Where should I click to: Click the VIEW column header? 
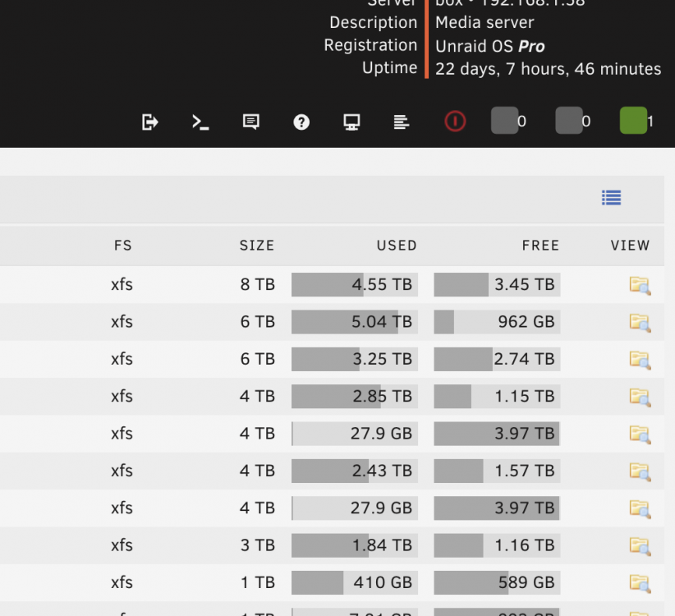pos(630,246)
